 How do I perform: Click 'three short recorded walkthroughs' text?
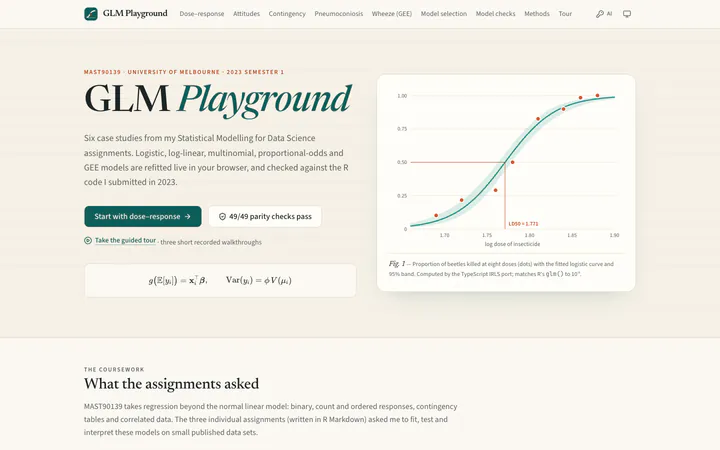tap(211, 242)
